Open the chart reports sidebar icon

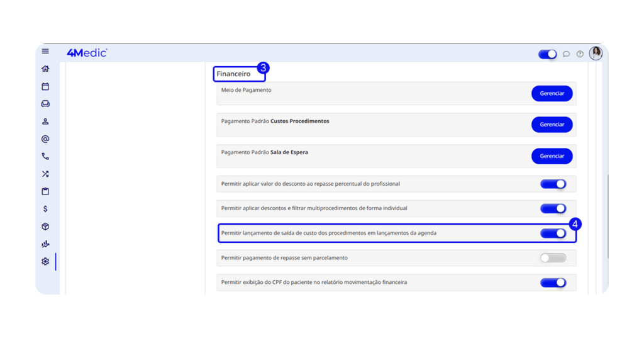click(45, 244)
